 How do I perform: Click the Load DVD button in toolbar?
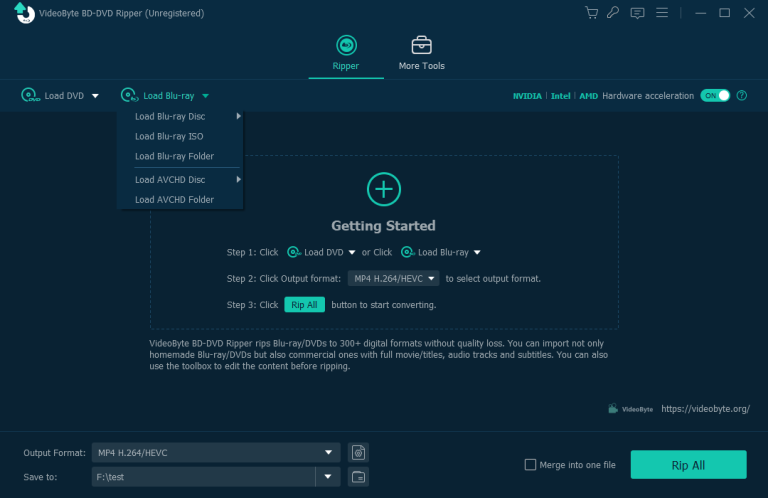53,95
